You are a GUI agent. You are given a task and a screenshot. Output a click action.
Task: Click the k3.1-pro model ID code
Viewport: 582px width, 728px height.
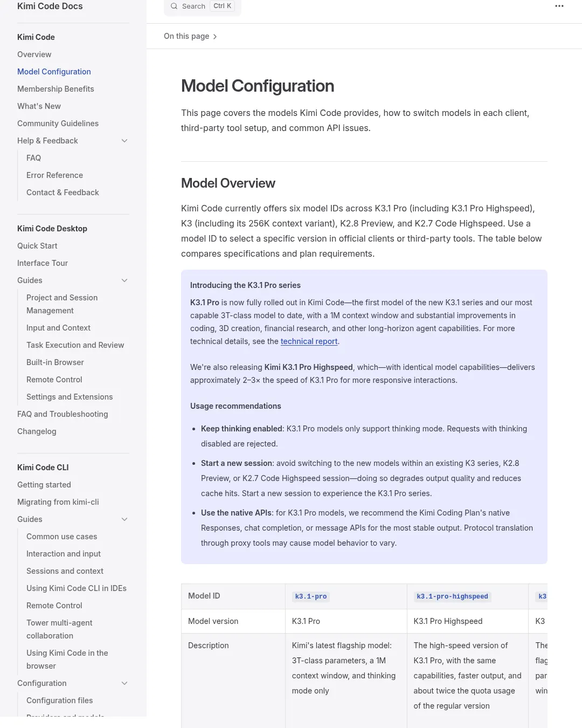311,596
